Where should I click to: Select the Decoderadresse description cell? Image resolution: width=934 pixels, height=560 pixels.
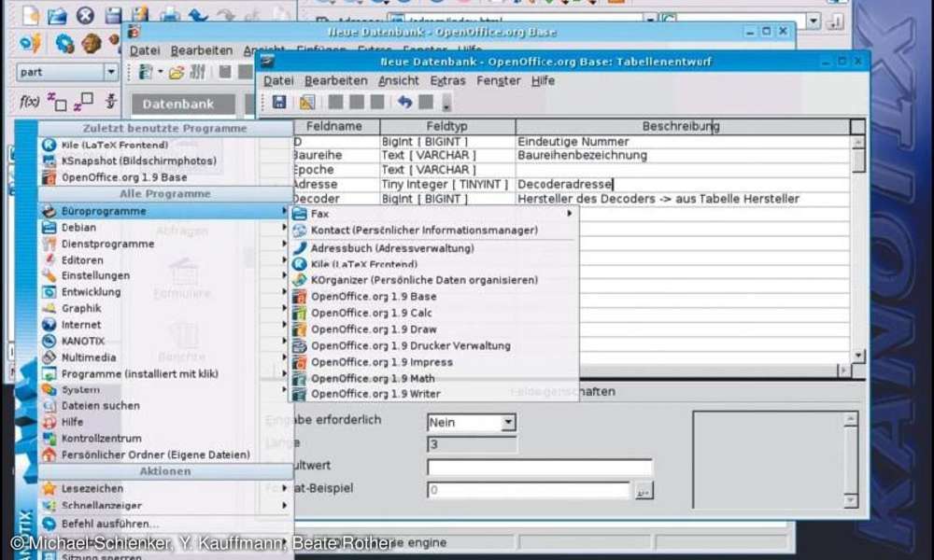(682, 185)
